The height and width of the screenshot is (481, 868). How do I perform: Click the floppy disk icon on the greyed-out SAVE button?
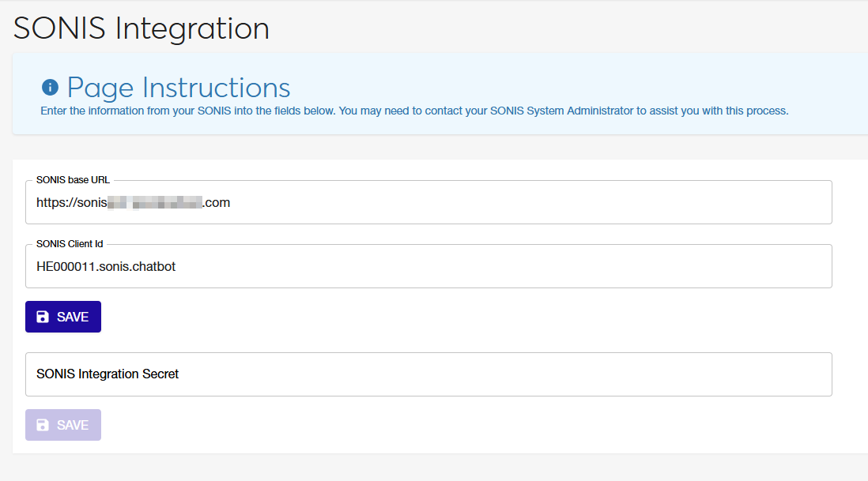(43, 425)
